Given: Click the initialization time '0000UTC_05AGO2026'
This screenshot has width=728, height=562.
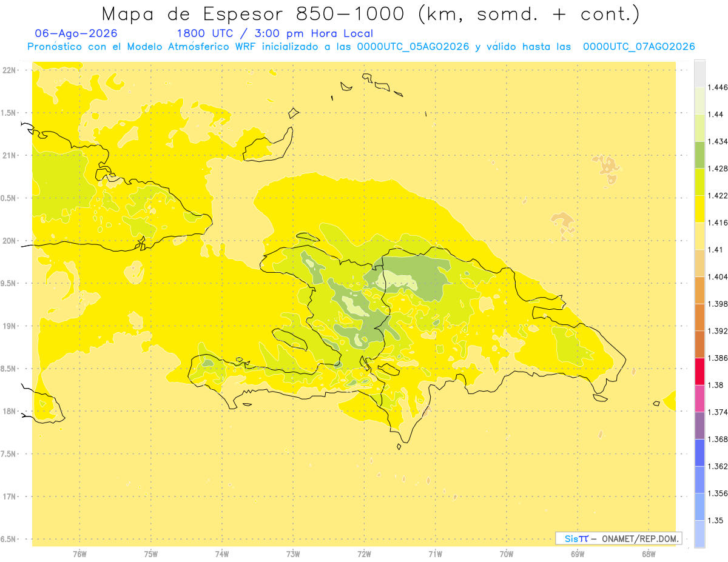Looking at the screenshot, I should 413,47.
